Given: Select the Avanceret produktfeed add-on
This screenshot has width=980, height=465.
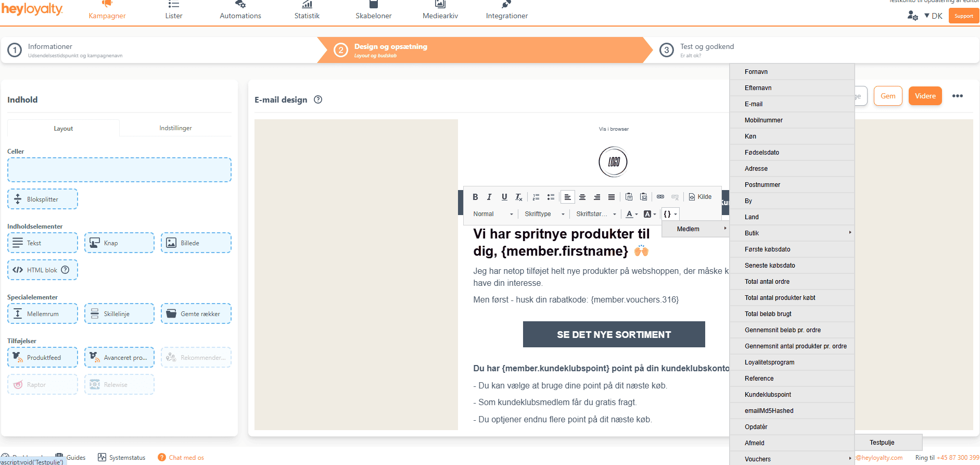Looking at the screenshot, I should pos(119,357).
